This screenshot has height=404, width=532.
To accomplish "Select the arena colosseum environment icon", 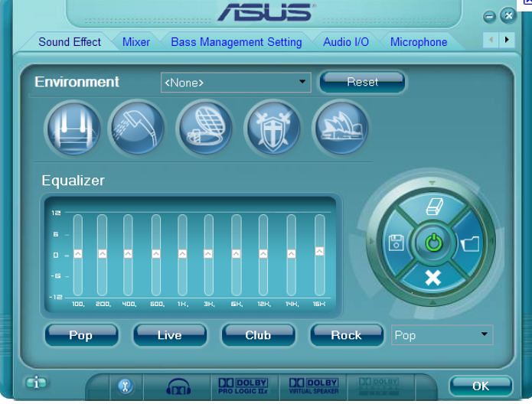I will pos(204,128).
